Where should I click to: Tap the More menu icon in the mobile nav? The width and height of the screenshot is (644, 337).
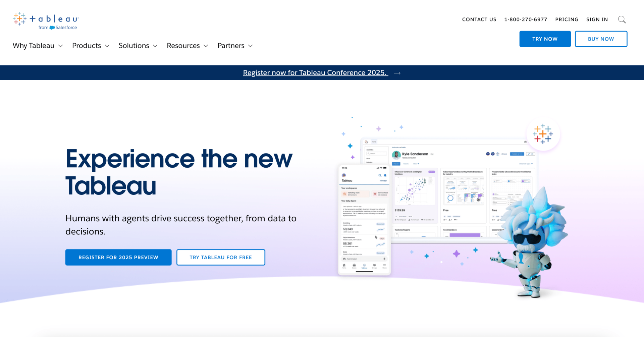pos(384,265)
